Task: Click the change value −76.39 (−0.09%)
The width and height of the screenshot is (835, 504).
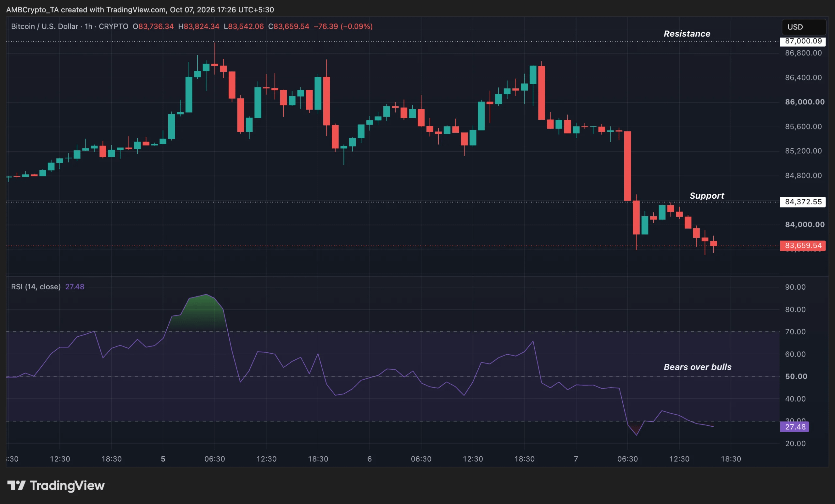Action: (343, 26)
